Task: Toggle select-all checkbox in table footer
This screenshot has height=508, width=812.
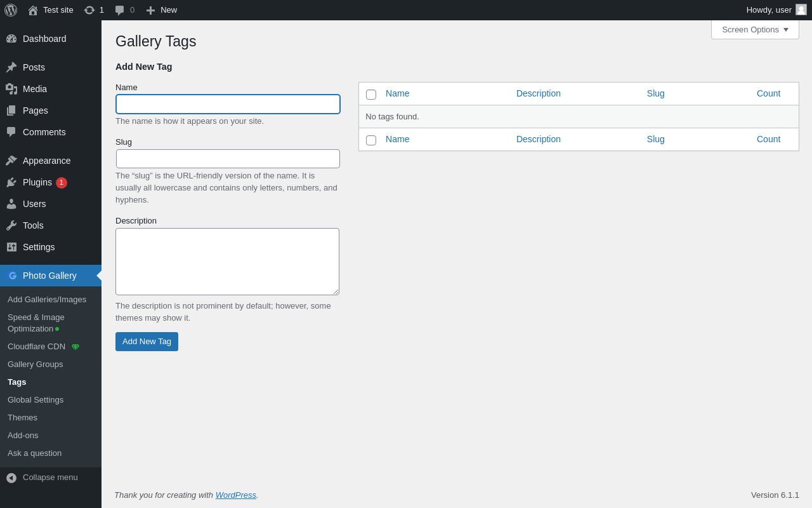Action: point(371,140)
